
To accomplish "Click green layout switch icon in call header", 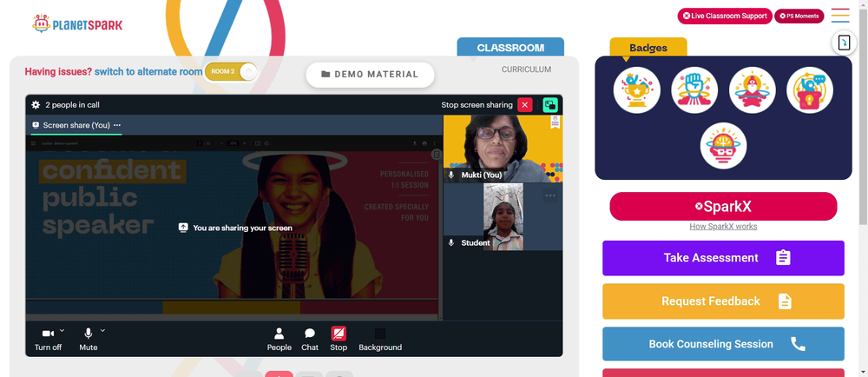I will click(x=550, y=104).
